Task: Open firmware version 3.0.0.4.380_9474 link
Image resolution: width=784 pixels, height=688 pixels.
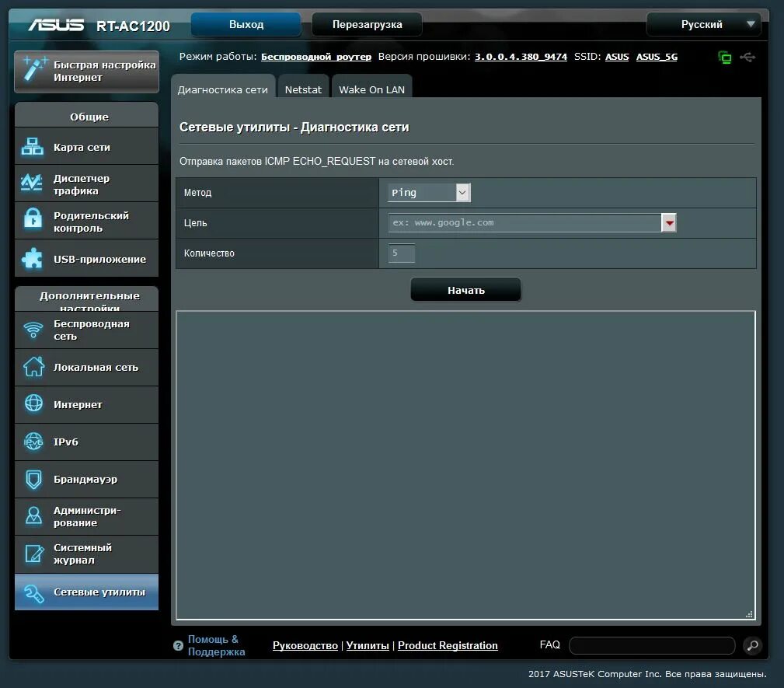Action: coord(521,57)
